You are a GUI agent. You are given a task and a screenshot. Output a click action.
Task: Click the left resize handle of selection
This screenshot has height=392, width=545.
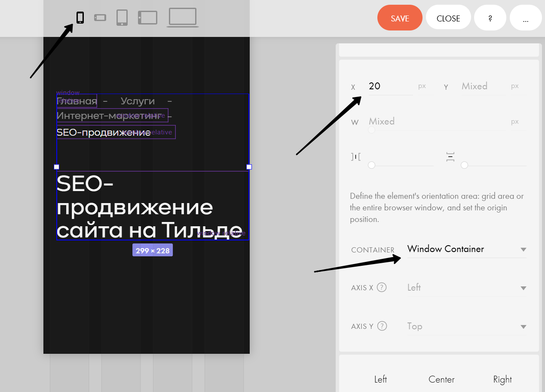[x=56, y=167]
